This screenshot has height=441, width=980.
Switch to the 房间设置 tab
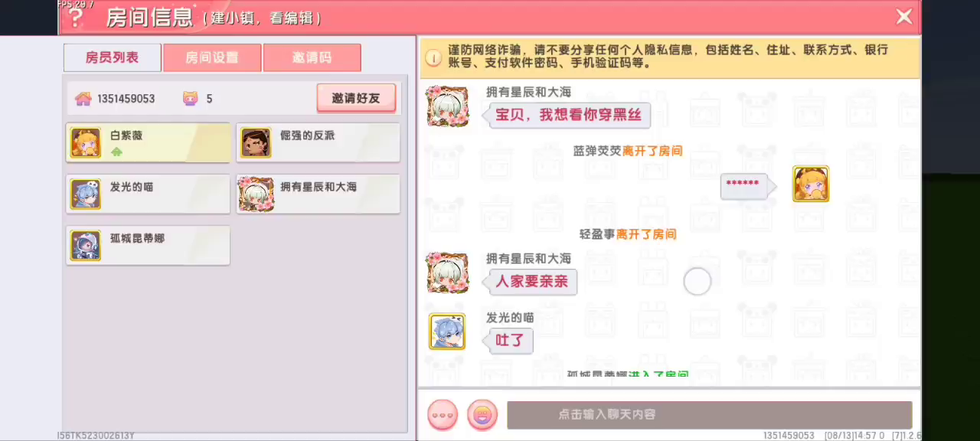pos(212,57)
